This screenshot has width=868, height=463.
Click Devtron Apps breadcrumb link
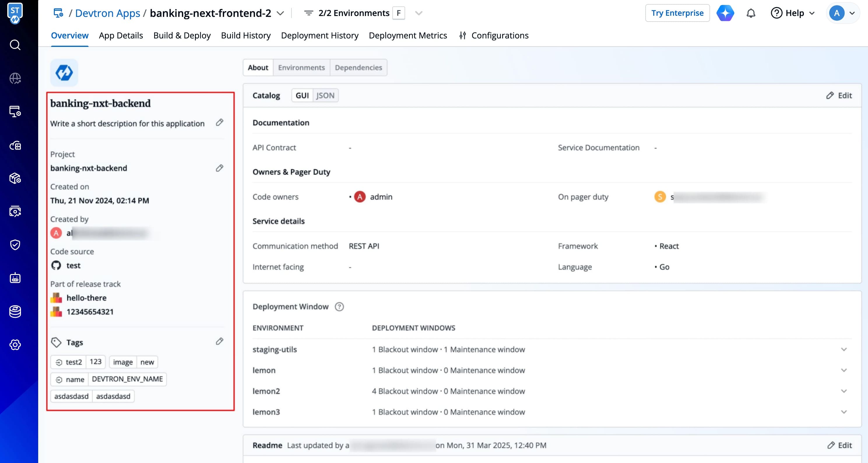point(108,13)
